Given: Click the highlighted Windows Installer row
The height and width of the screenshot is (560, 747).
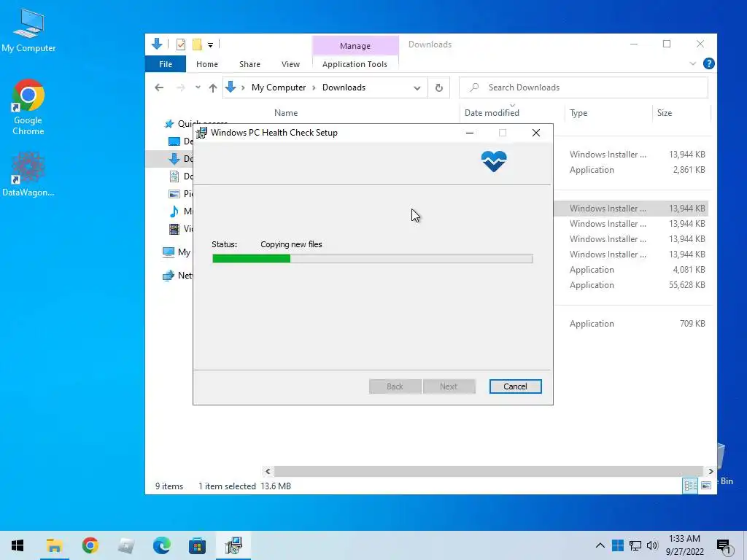Looking at the screenshot, I should coord(631,209).
